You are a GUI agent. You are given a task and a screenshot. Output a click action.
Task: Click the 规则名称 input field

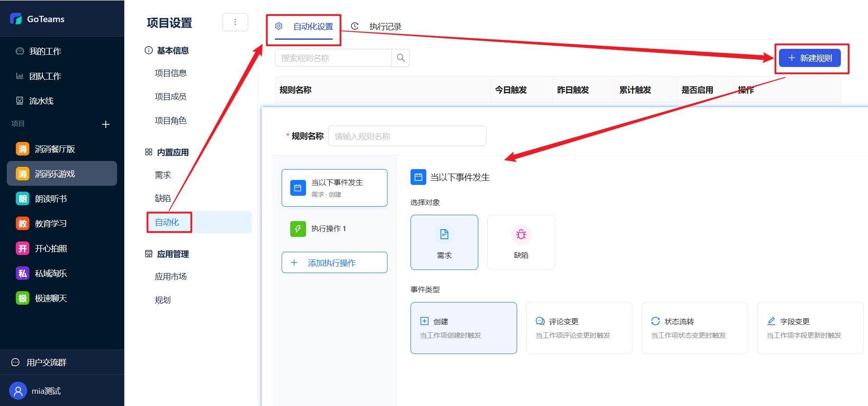(407, 136)
